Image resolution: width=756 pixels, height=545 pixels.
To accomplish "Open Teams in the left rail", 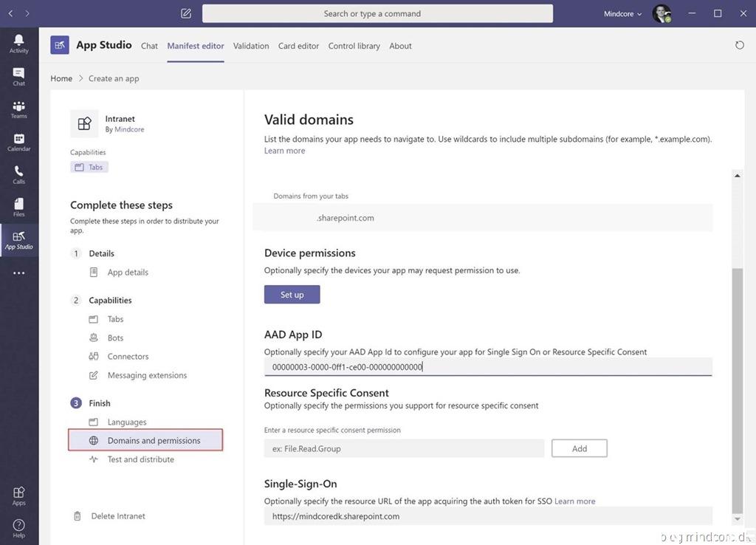I will pyautogui.click(x=18, y=109).
